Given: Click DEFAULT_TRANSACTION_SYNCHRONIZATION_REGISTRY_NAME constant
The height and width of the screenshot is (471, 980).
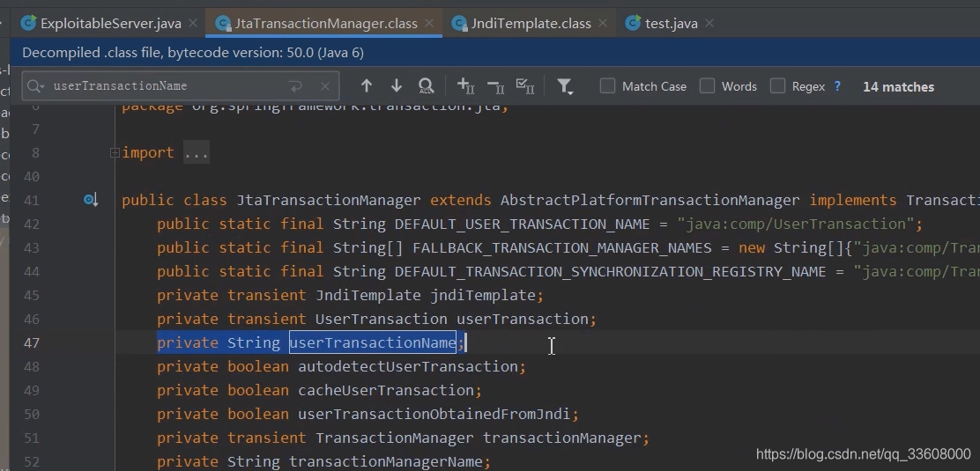Looking at the screenshot, I should (x=610, y=272).
